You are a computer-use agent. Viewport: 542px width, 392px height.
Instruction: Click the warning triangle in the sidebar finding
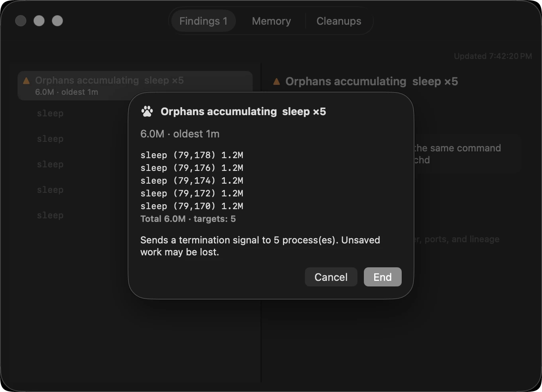coord(27,81)
